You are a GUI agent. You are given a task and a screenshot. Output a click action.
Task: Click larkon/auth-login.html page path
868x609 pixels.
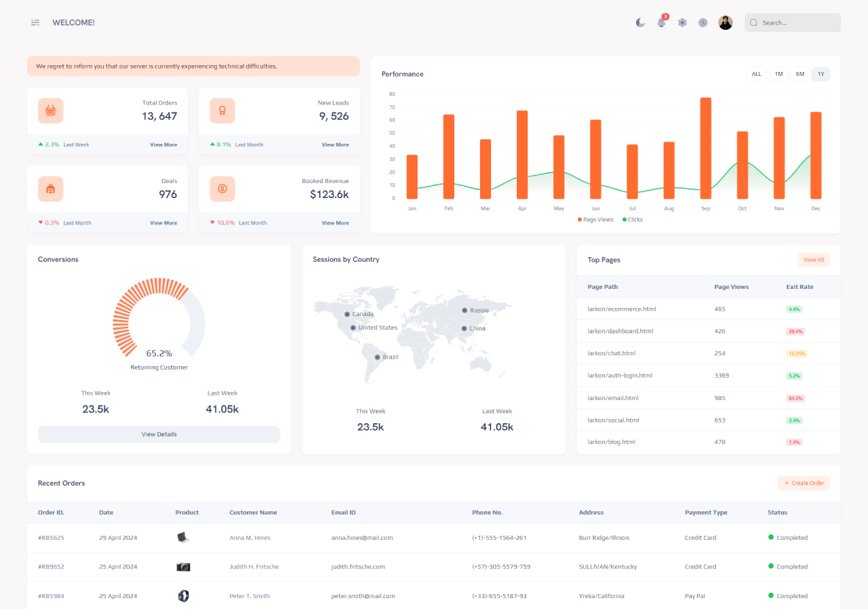click(620, 376)
